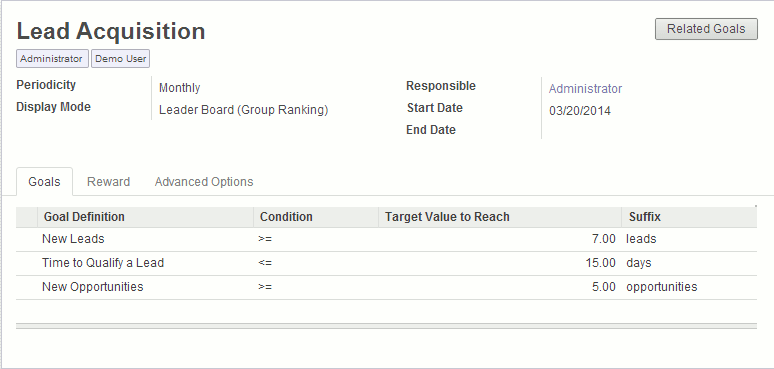
Task: Select the Goals tab
Action: point(44,182)
